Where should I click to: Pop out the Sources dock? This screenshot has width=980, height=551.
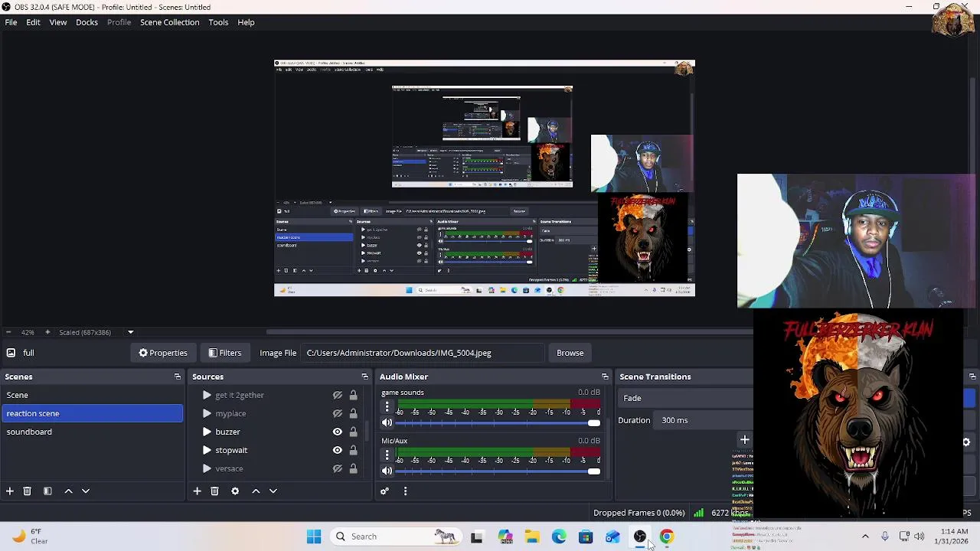click(364, 377)
